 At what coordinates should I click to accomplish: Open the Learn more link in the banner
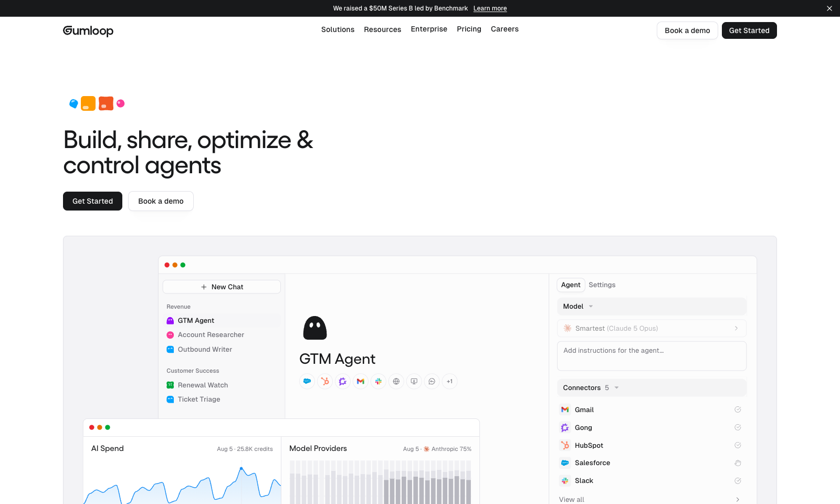point(490,8)
